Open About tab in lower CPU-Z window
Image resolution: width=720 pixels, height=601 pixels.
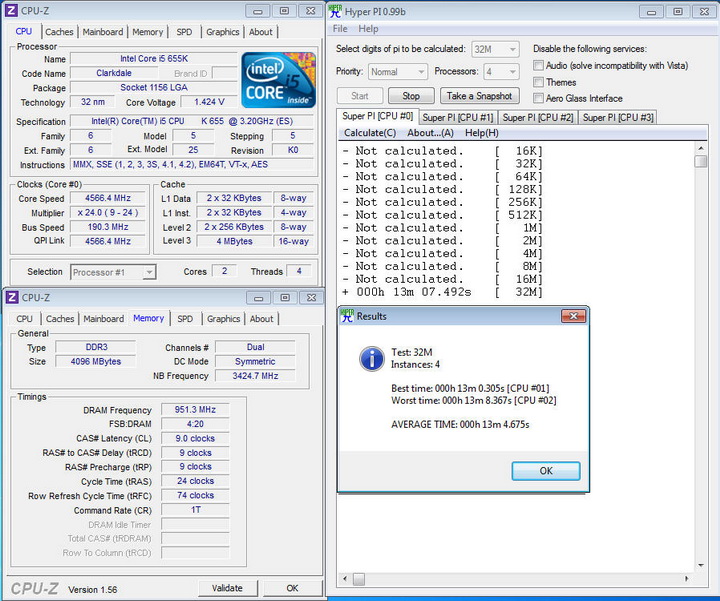[262, 319]
